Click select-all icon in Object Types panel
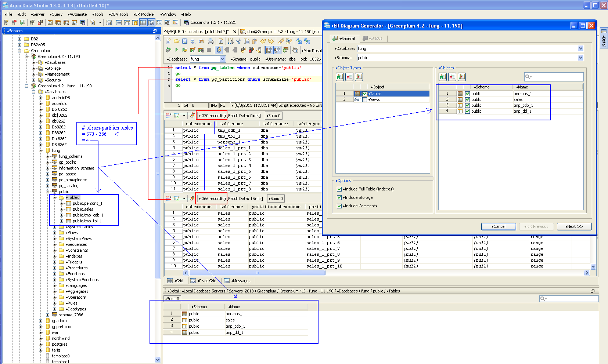Image resolution: width=608 pixels, height=364 pixels. [340, 77]
